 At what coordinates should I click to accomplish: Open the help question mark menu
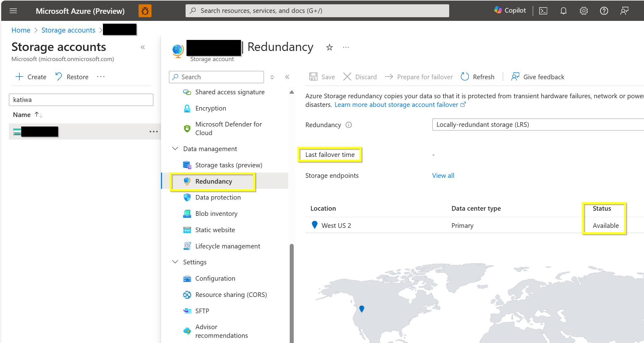[604, 11]
